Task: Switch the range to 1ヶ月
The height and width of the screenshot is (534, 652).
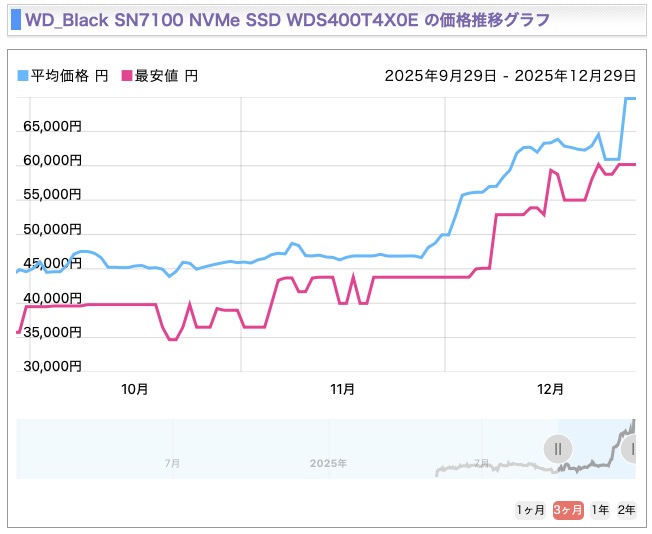Action: tap(531, 510)
